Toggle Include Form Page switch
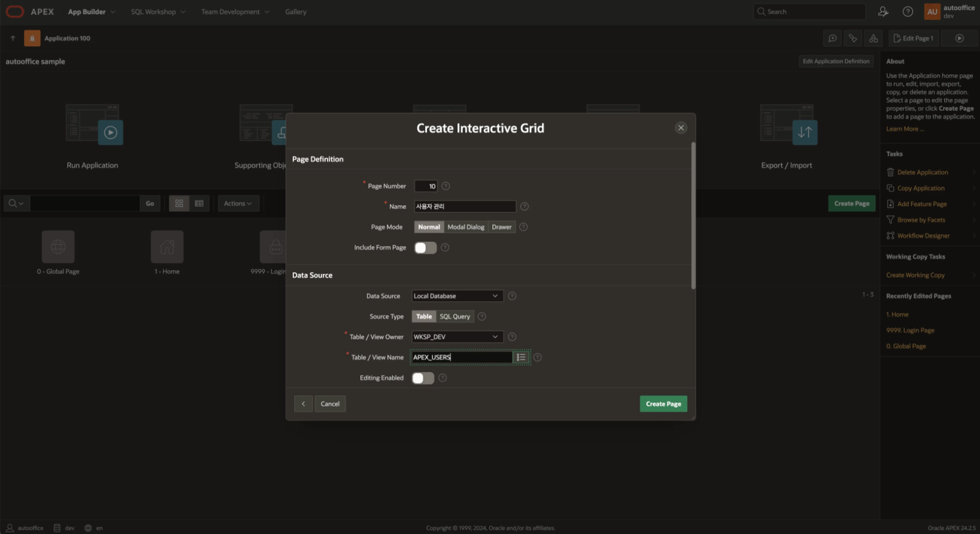Image resolution: width=980 pixels, height=534 pixels. [x=425, y=248]
